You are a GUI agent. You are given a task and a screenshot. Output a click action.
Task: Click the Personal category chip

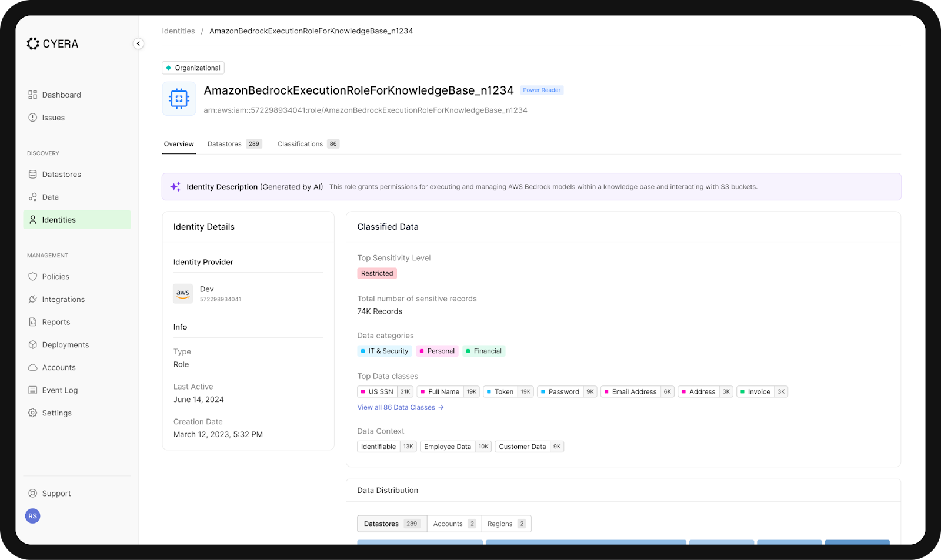tap(437, 351)
